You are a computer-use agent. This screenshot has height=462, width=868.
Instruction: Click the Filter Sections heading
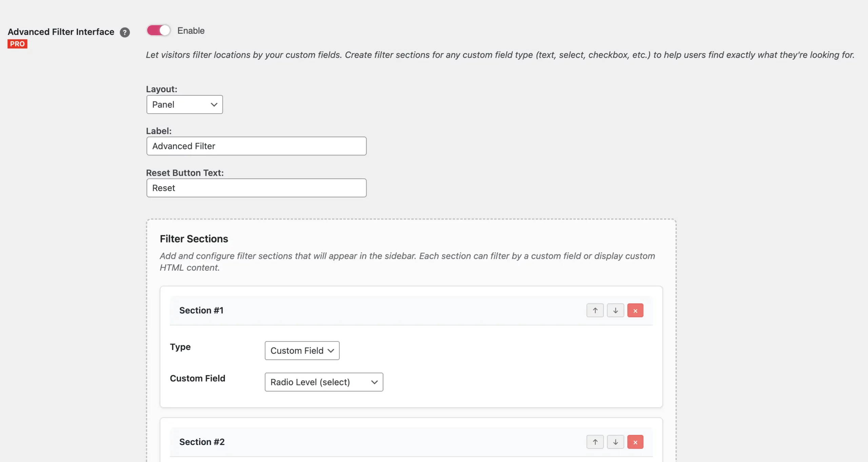pos(194,239)
